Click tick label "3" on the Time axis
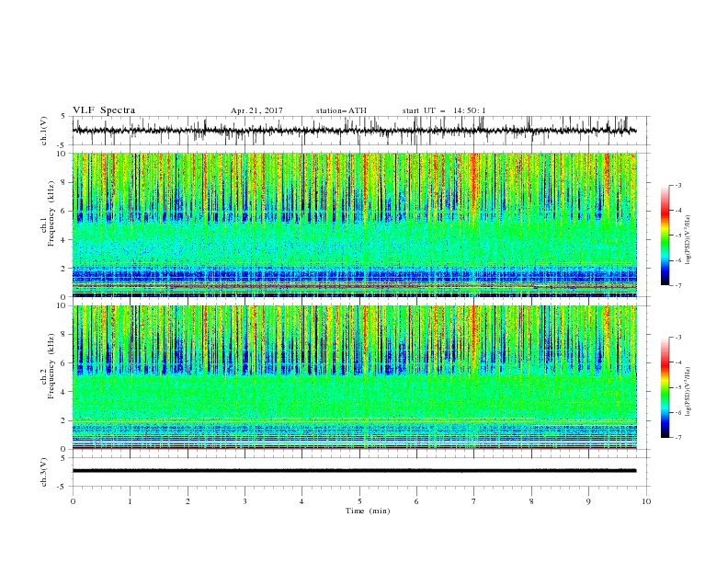Viewport: 728px width, 563px height. click(x=245, y=501)
